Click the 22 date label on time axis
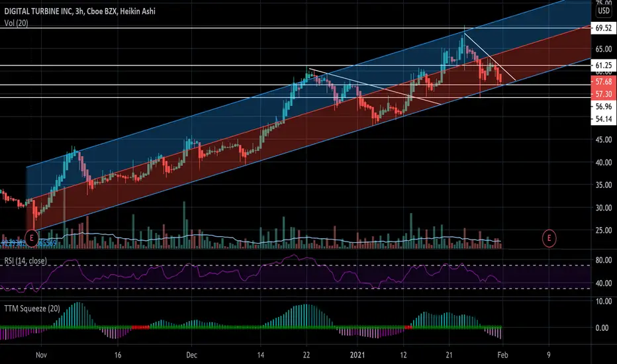 (x=306, y=355)
